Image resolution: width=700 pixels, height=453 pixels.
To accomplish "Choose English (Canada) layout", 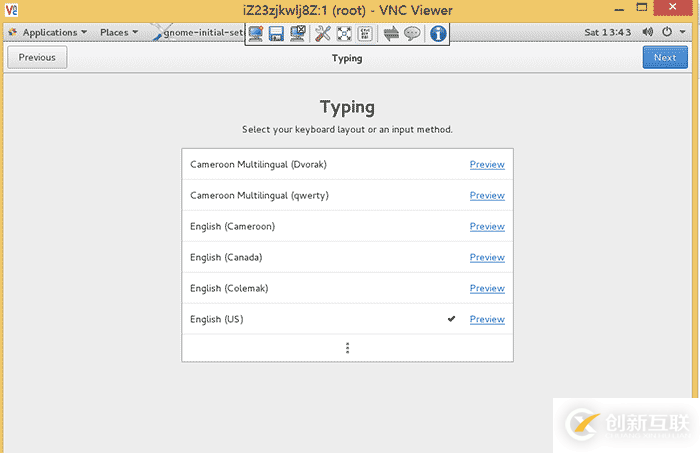I will [347, 258].
